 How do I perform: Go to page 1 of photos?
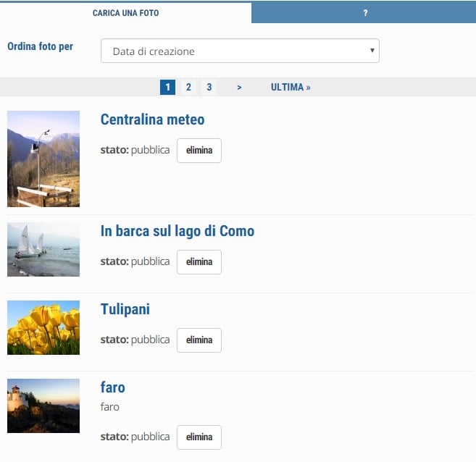coord(167,87)
